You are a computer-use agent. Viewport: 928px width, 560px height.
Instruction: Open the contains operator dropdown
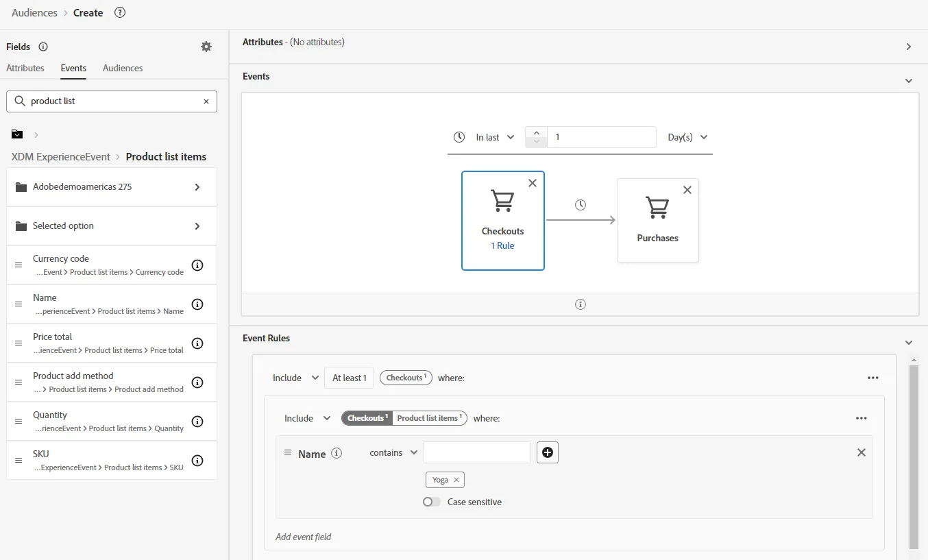pos(393,452)
